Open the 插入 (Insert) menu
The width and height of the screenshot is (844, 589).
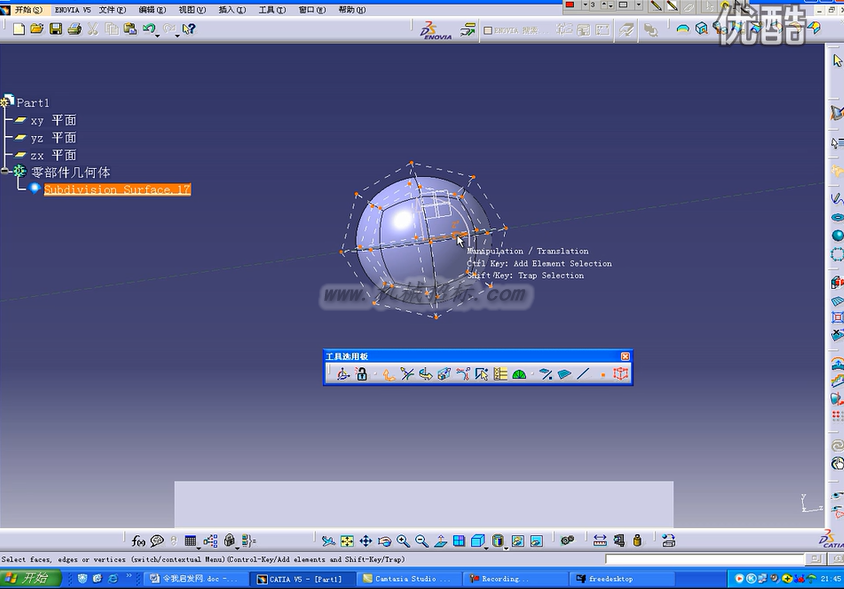tap(232, 10)
